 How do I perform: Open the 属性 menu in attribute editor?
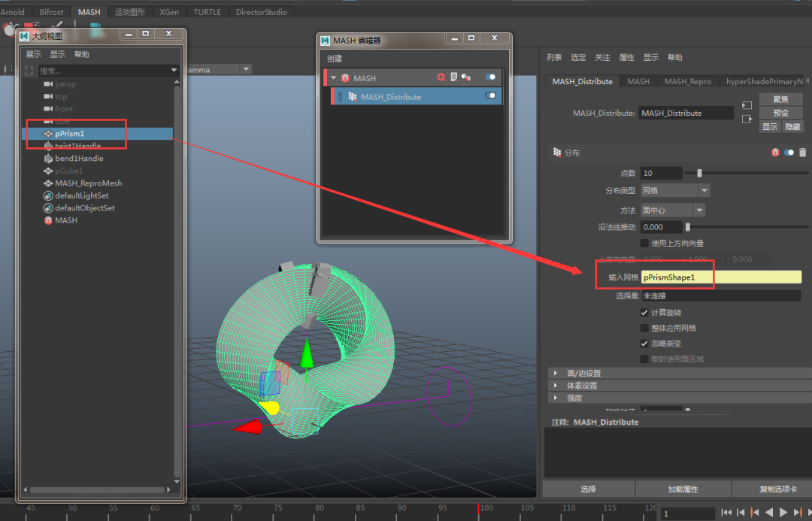626,57
